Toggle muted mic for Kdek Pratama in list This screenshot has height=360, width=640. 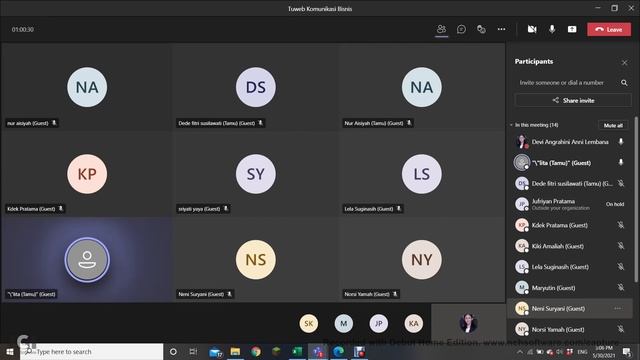coord(621,225)
